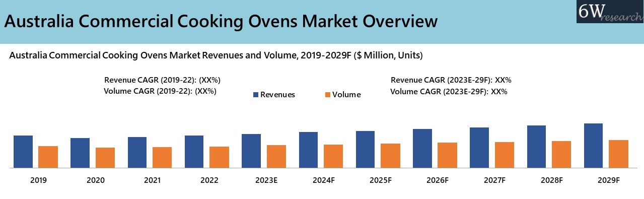The width and height of the screenshot is (644, 199).
Task: Select the blue revenue bar for 2019
Action: 23,152
